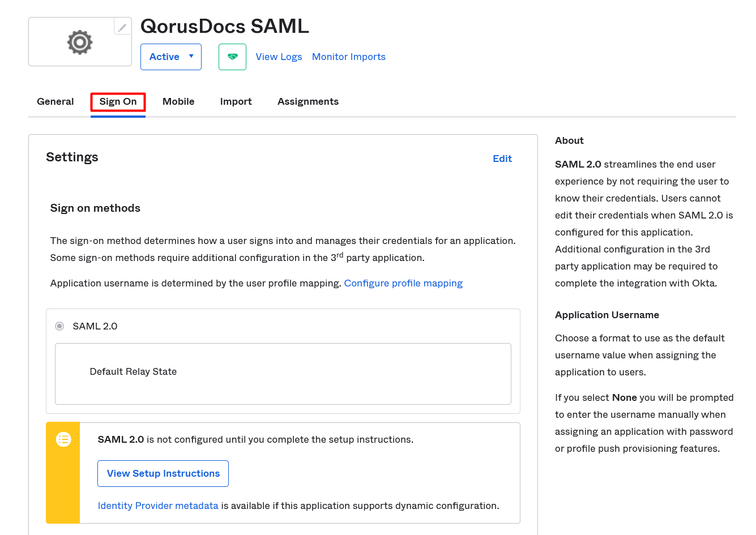The height and width of the screenshot is (535, 756).
Task: Click the pencil edit logo icon
Action: click(x=122, y=27)
